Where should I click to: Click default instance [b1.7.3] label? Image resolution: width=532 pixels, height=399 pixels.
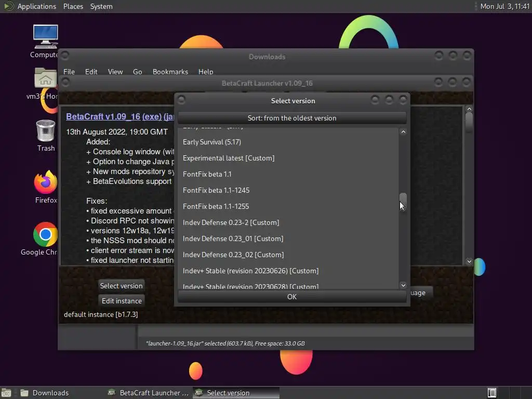pyautogui.click(x=101, y=314)
